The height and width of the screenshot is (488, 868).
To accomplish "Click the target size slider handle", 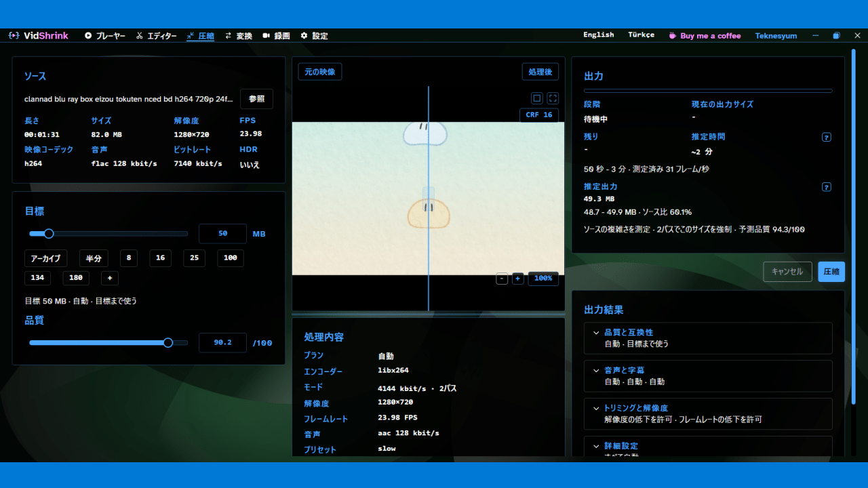I will 49,234.
